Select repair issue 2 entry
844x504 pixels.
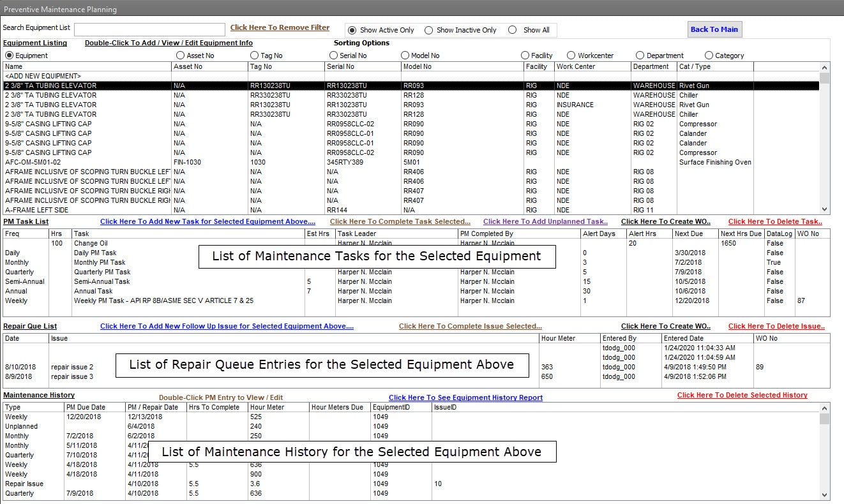click(x=416, y=367)
